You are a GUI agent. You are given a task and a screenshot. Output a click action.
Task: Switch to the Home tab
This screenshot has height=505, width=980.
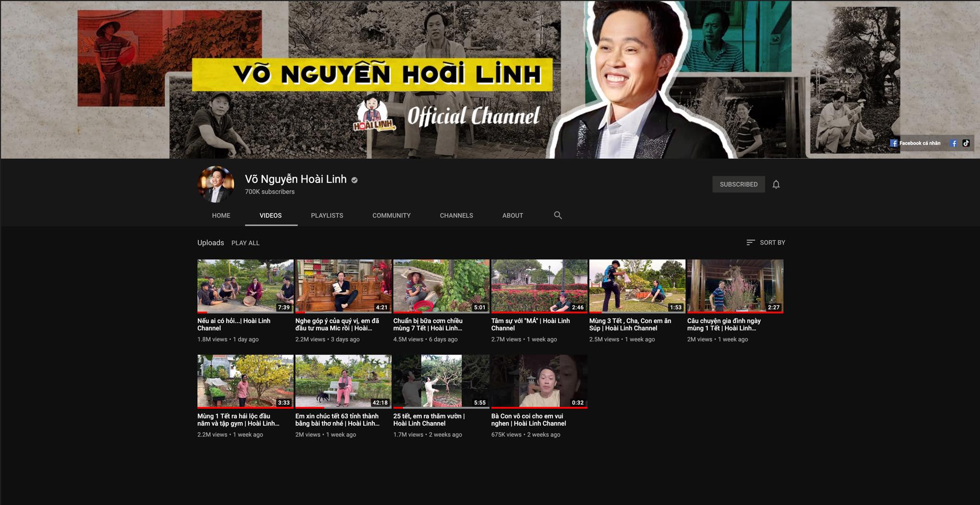tap(221, 215)
